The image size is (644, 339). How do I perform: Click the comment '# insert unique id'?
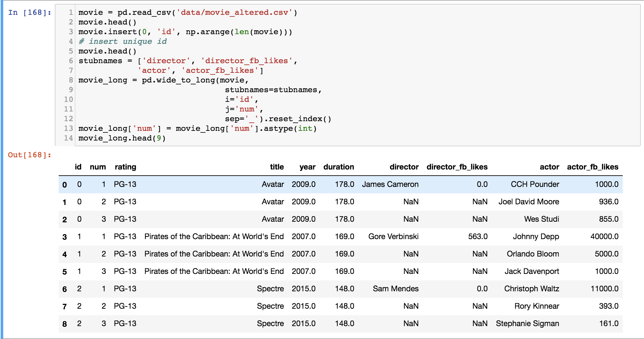122,42
